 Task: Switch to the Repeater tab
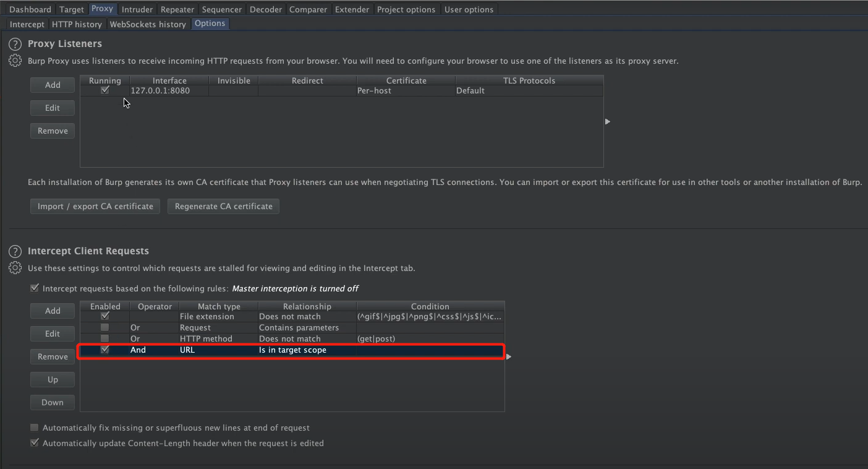click(x=177, y=9)
